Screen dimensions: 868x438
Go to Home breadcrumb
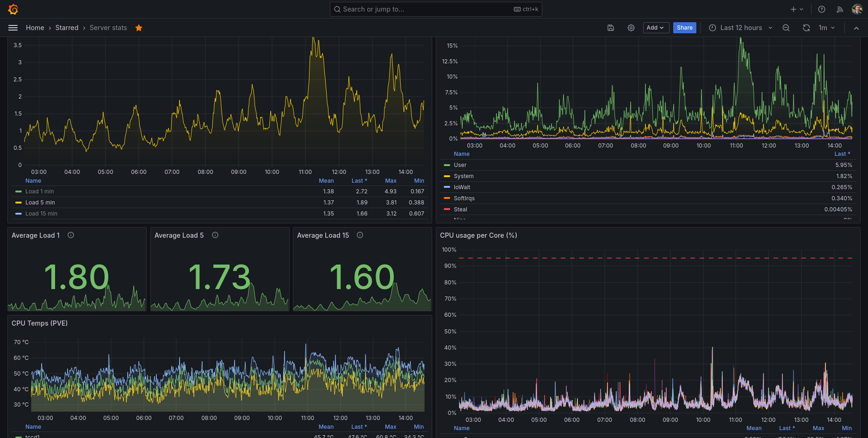[x=35, y=28]
